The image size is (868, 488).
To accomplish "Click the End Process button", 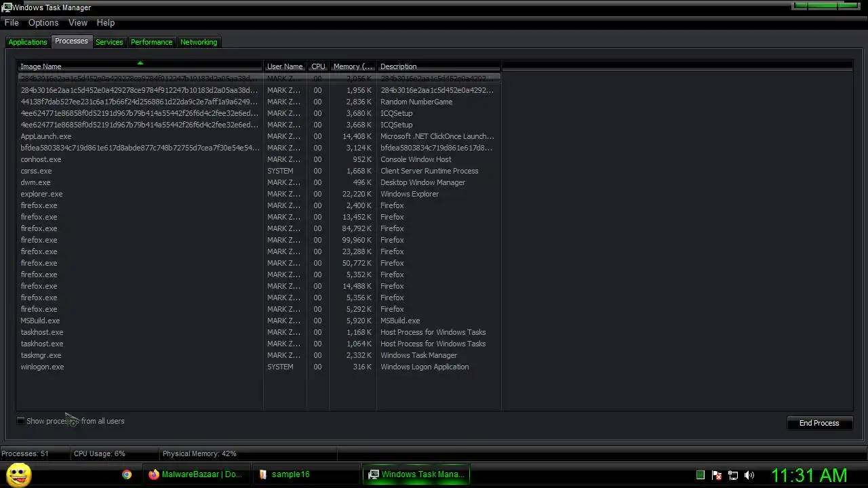I will pos(819,423).
